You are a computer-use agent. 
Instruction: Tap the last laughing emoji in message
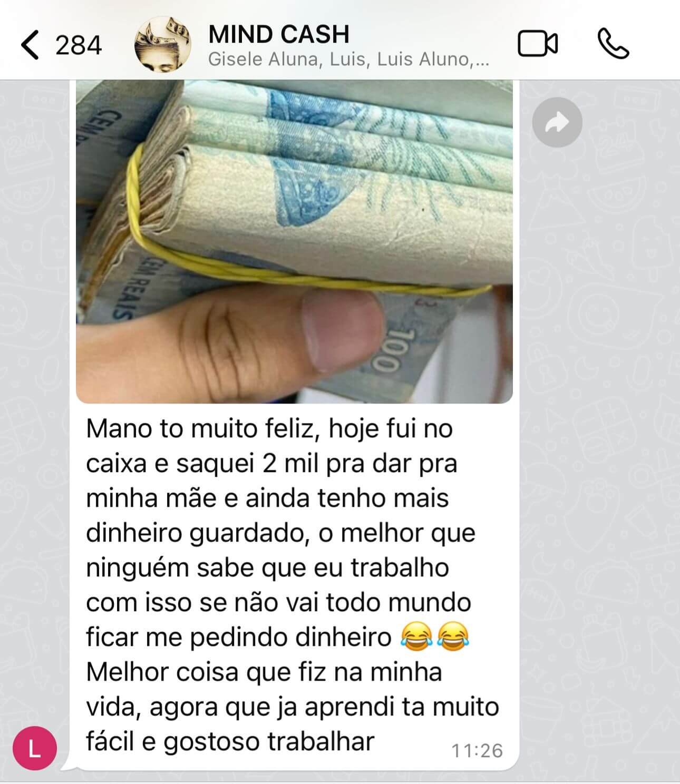click(x=453, y=637)
